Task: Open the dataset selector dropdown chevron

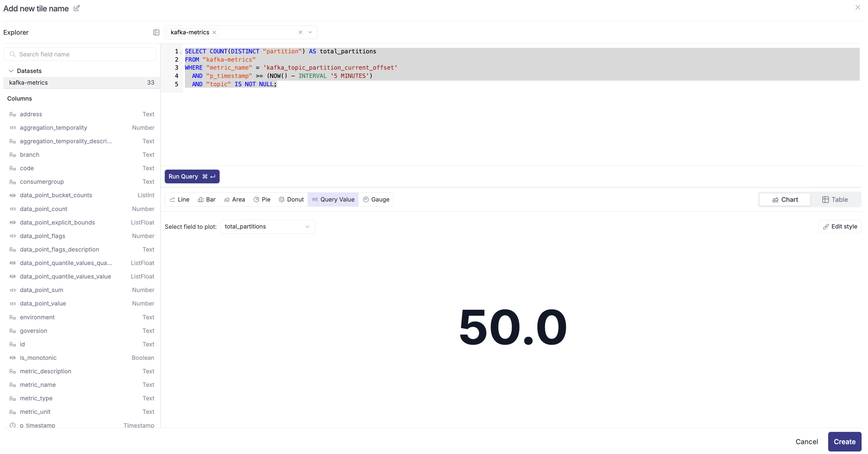Action: click(x=310, y=32)
